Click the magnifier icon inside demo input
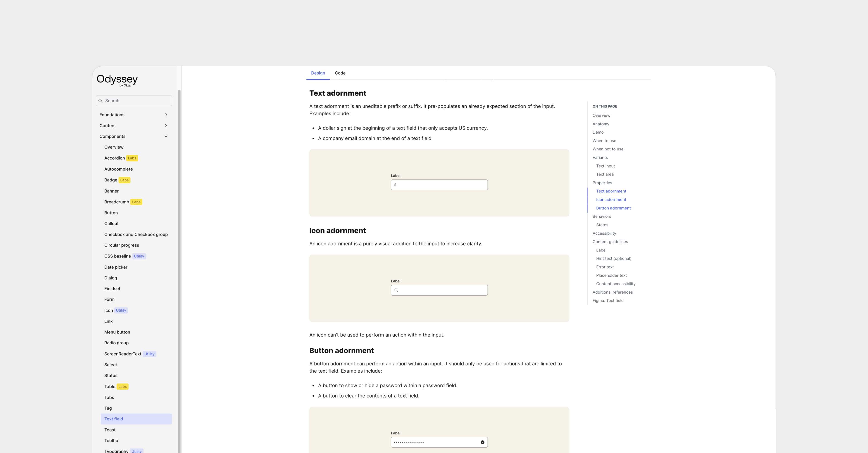The width and height of the screenshot is (868, 453). coord(396,290)
